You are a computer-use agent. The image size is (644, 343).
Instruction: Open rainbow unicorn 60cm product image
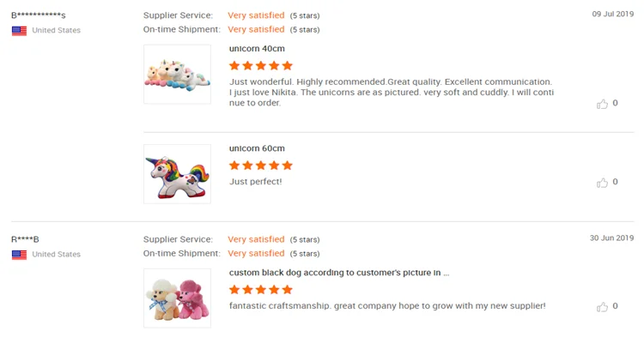(177, 174)
